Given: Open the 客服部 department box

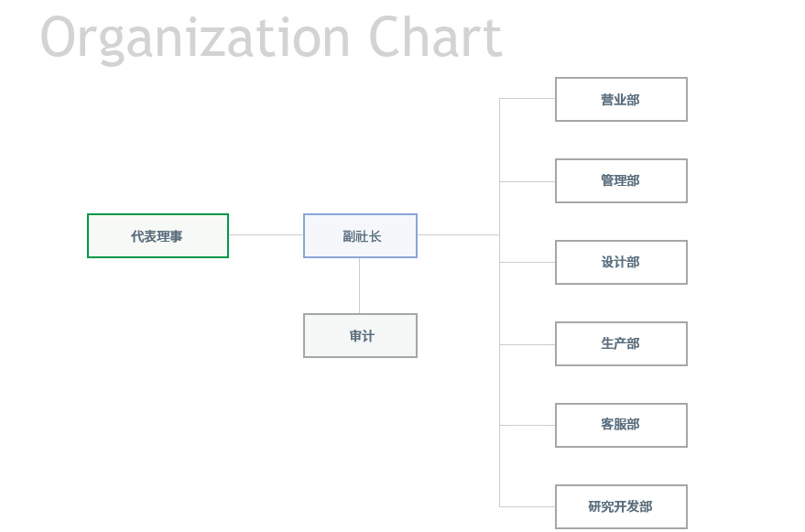Looking at the screenshot, I should (x=621, y=426).
